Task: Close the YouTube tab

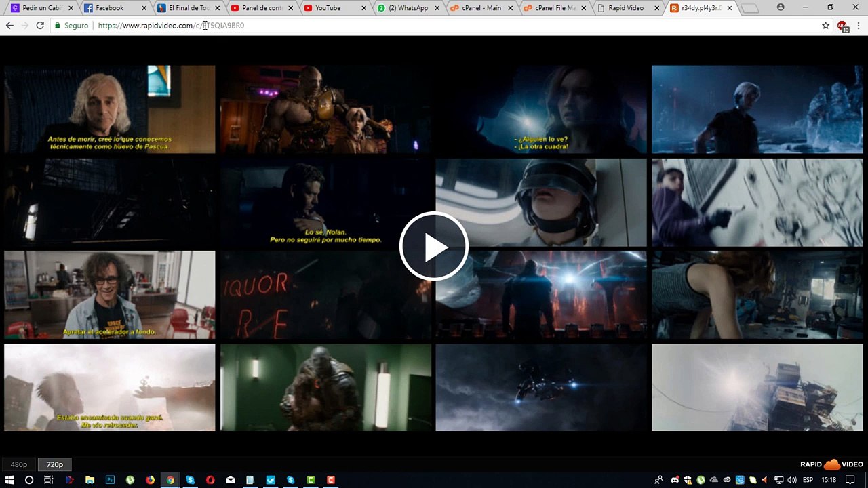Action: pyautogui.click(x=363, y=8)
